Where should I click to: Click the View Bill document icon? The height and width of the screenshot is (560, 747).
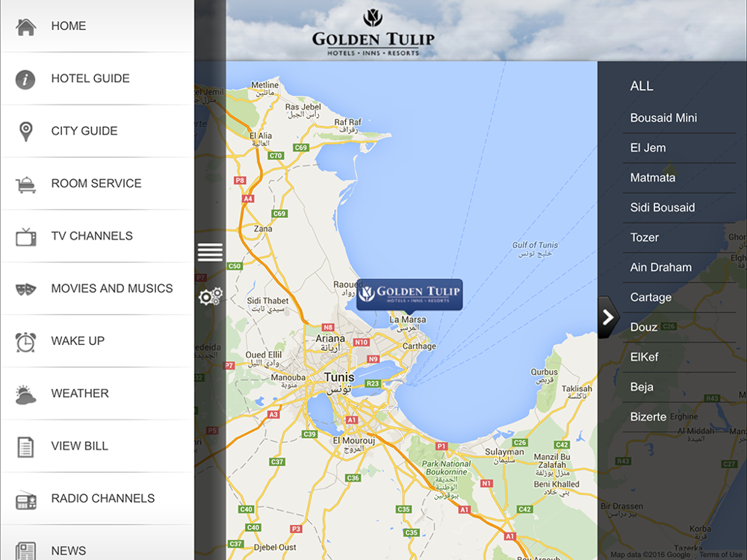[x=25, y=447]
